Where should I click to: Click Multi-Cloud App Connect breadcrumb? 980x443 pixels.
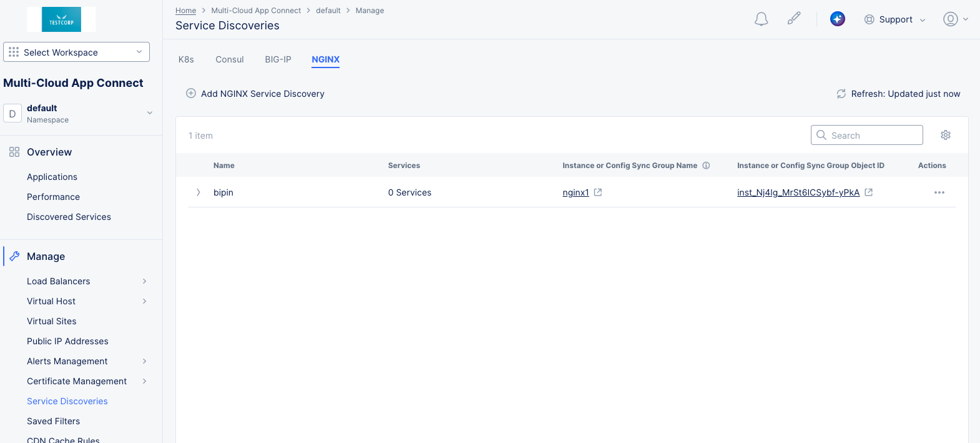tap(256, 11)
